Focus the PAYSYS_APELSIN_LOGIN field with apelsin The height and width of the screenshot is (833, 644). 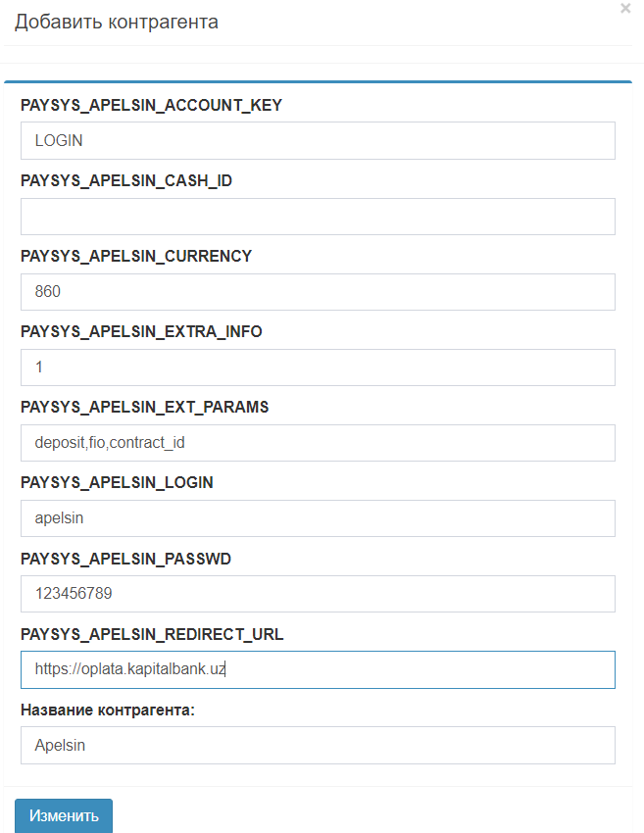click(x=317, y=518)
